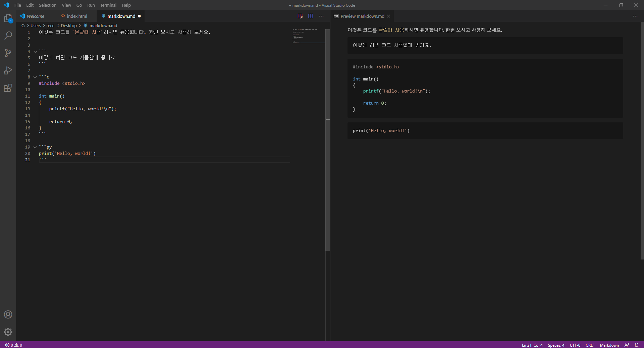Image resolution: width=644 pixels, height=348 pixels.
Task: Expand the Users breadcrumb segment
Action: pos(36,25)
